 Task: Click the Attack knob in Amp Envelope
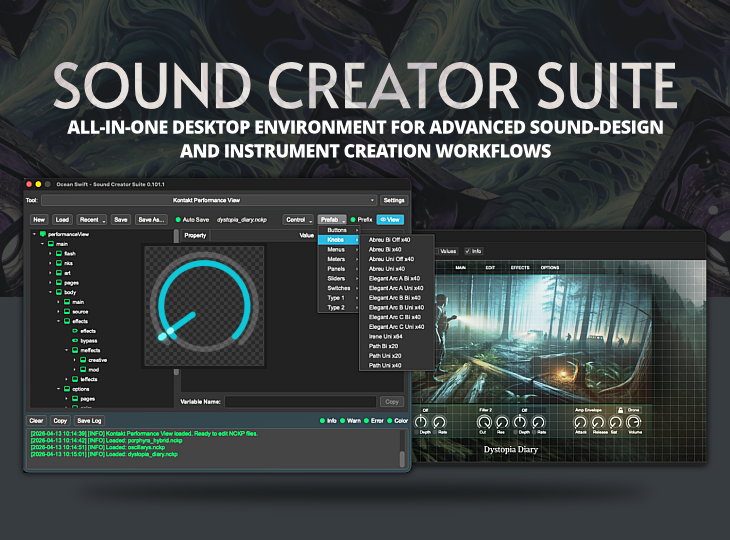pyautogui.click(x=580, y=422)
